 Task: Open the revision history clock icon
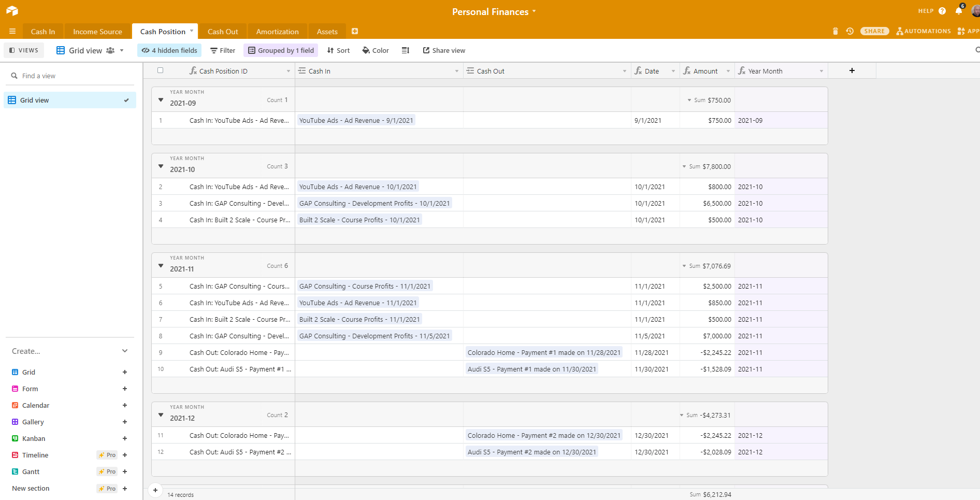tap(850, 31)
